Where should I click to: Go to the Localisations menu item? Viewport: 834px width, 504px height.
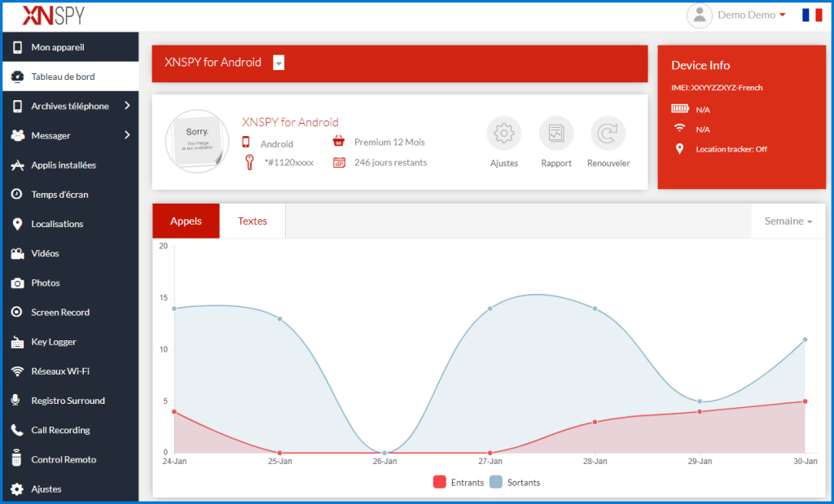71,225
